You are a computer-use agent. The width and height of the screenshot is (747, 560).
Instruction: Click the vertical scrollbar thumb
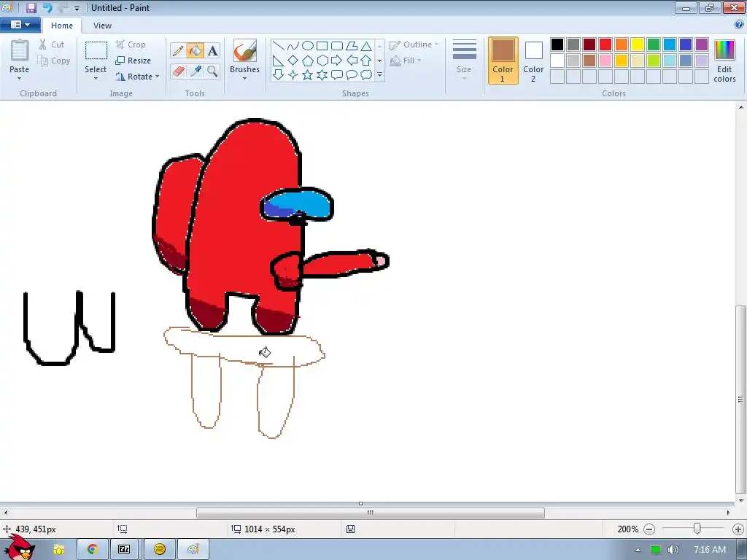point(740,399)
